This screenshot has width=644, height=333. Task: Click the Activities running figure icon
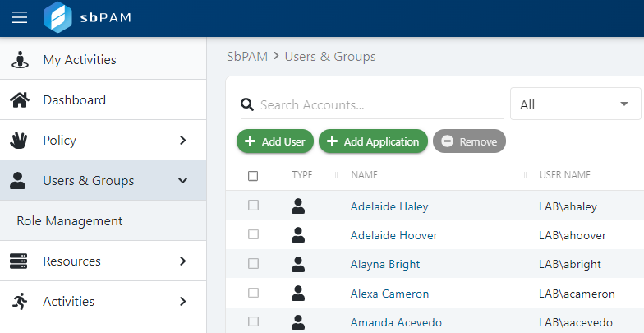point(19,302)
